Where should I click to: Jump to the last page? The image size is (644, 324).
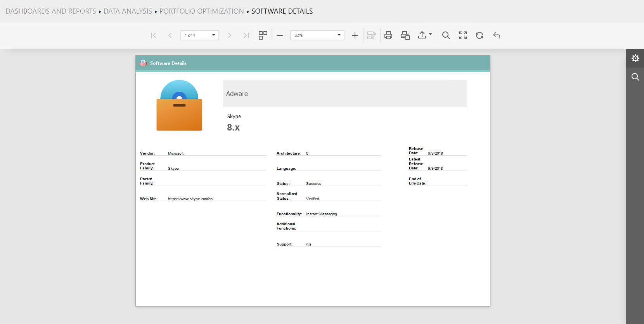click(246, 35)
